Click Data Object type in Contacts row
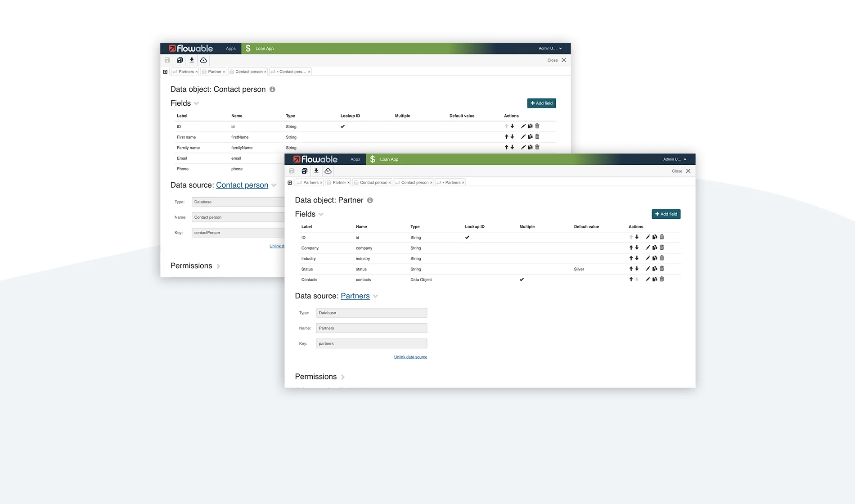The width and height of the screenshot is (855, 504). 421,280
